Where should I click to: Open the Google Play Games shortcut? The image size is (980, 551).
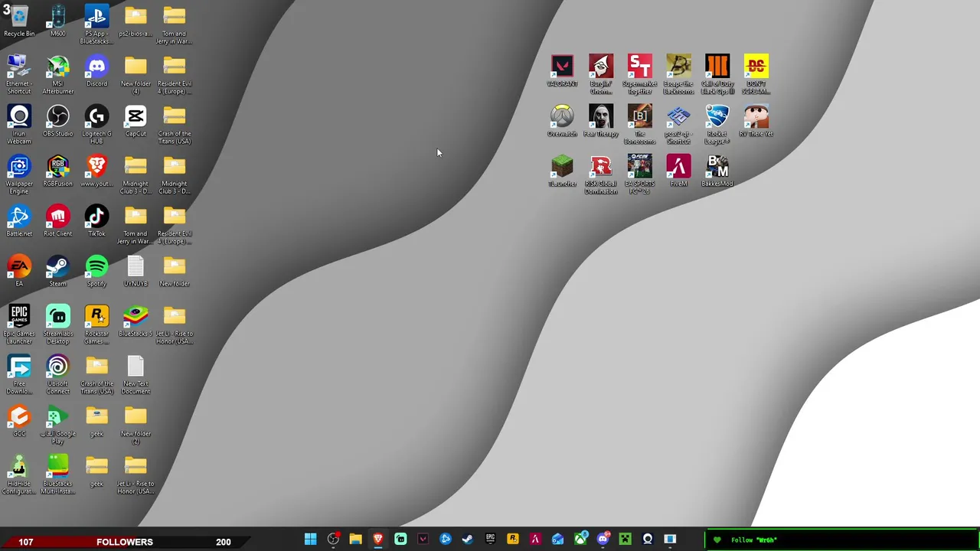(57, 425)
